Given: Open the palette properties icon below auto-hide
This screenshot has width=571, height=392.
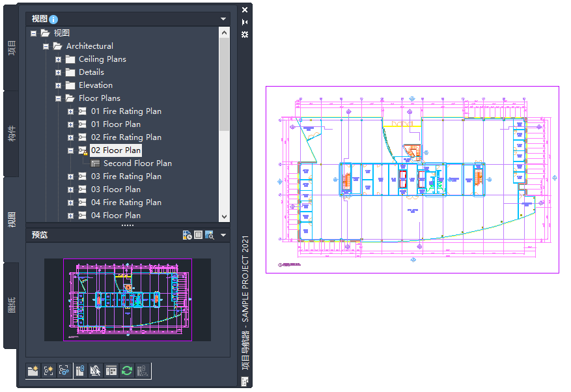Looking at the screenshot, I should tap(245, 35).
